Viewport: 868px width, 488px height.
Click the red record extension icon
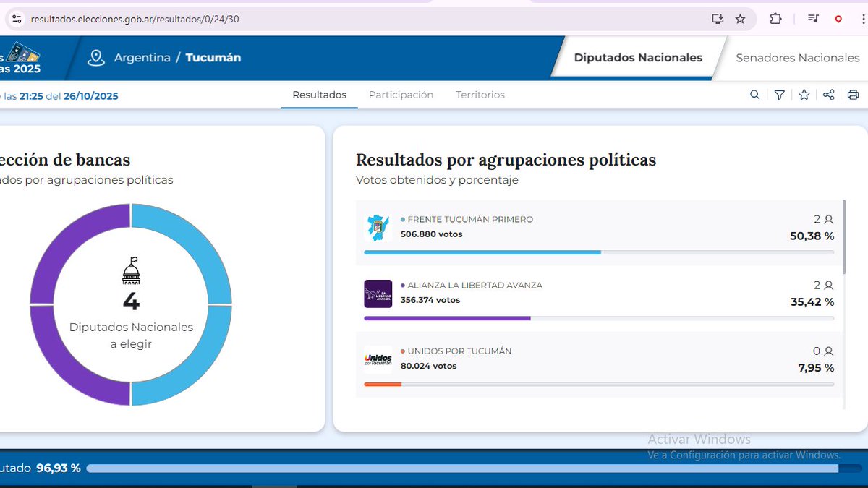tap(838, 19)
